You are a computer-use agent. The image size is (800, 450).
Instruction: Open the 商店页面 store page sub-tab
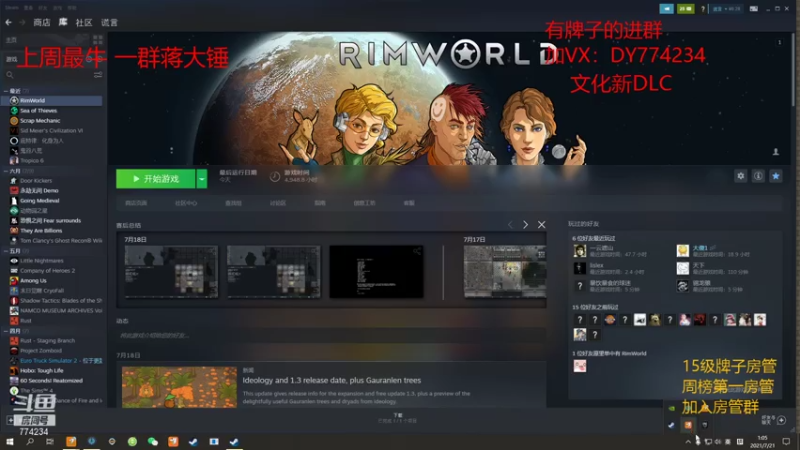[136, 203]
